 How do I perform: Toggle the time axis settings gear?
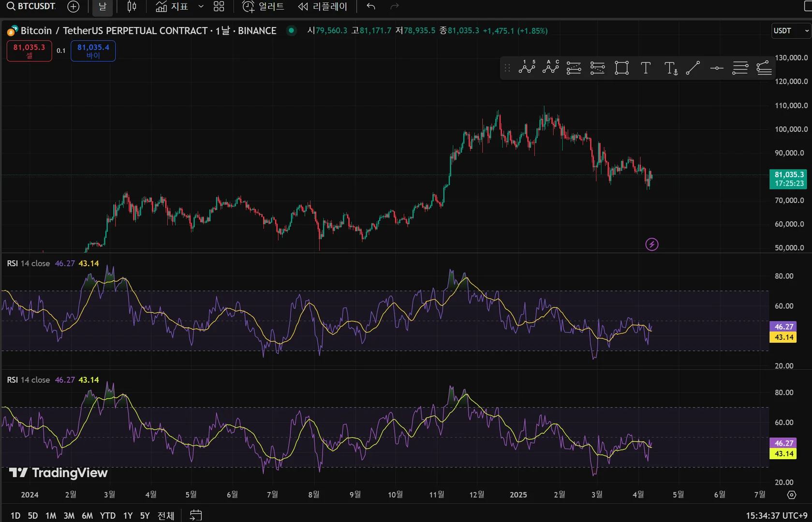(x=792, y=495)
